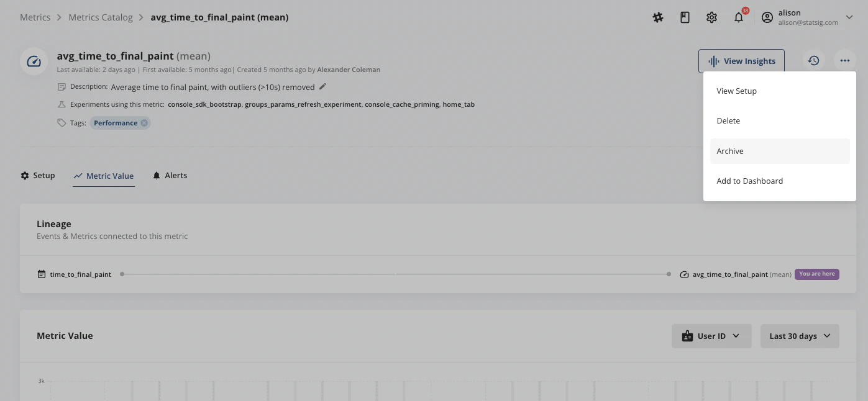Open the User ID unit dropdown
The width and height of the screenshot is (868, 401).
coord(711,336)
